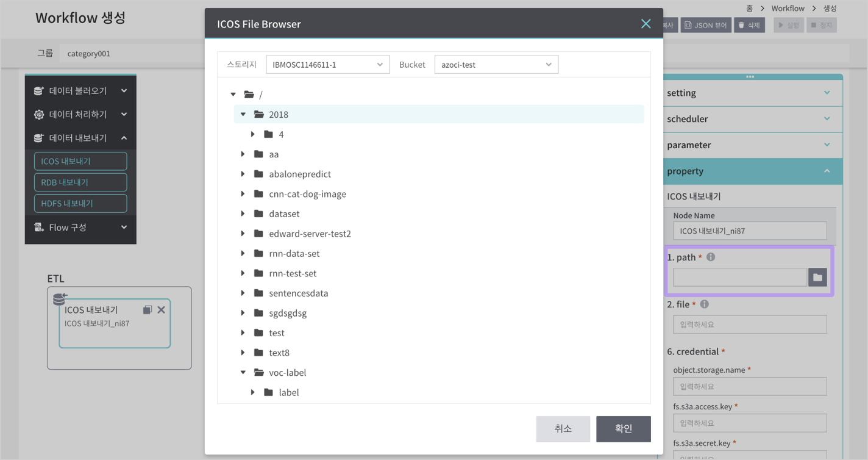Expand the sentencesdata folder arrow

(x=243, y=293)
